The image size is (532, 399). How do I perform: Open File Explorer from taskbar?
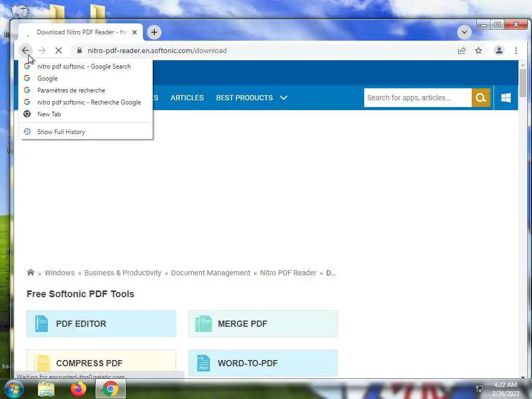click(46, 389)
